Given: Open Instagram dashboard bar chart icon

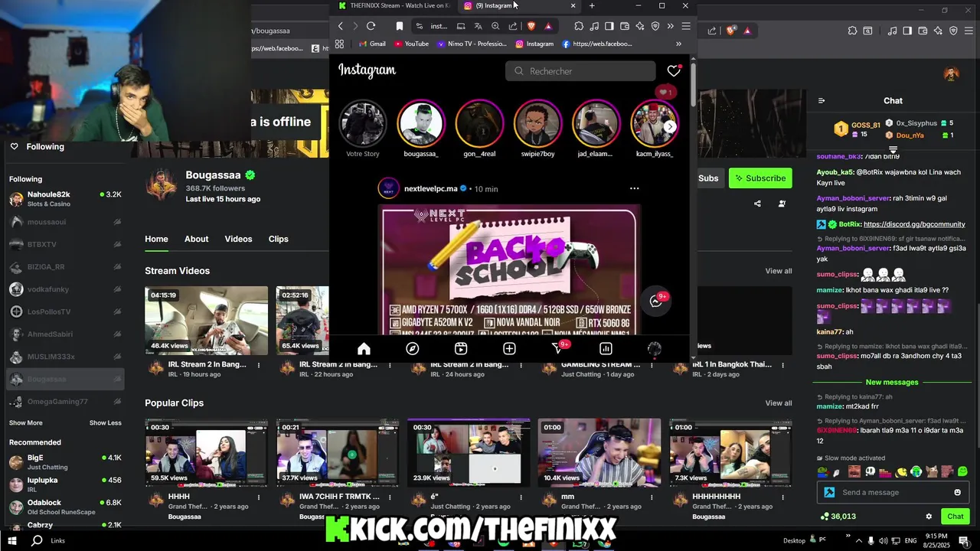Looking at the screenshot, I should point(606,349).
